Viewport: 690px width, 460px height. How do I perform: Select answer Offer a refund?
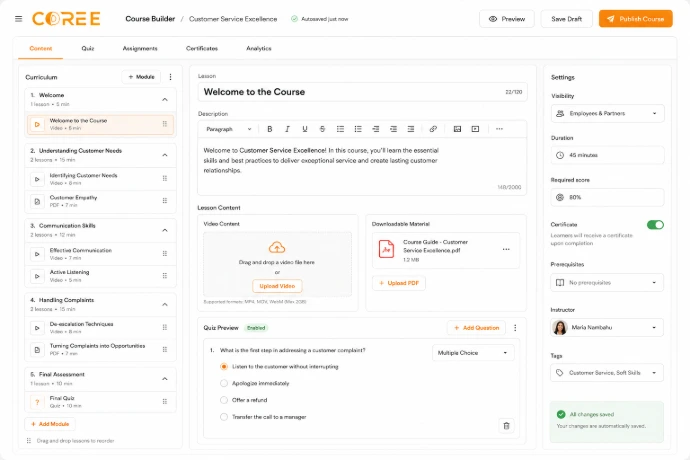(x=224, y=400)
